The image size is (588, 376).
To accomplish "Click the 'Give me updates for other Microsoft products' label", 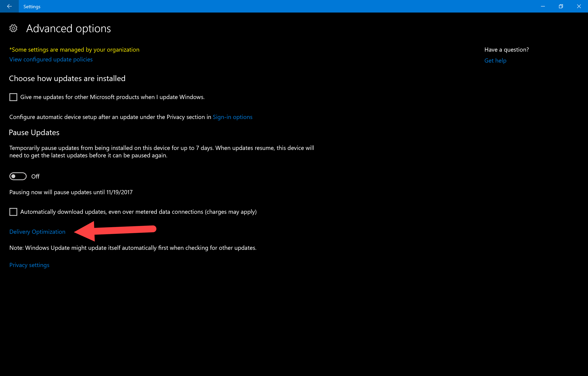I will click(x=112, y=97).
